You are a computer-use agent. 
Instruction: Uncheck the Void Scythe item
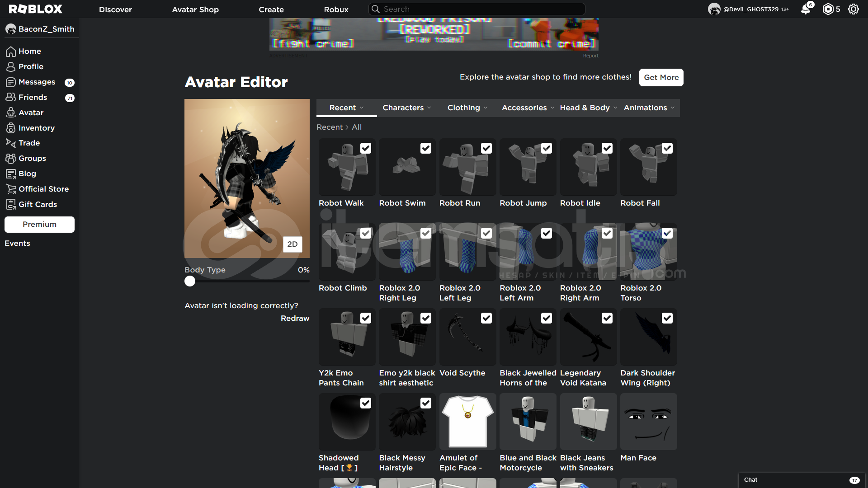pyautogui.click(x=486, y=318)
